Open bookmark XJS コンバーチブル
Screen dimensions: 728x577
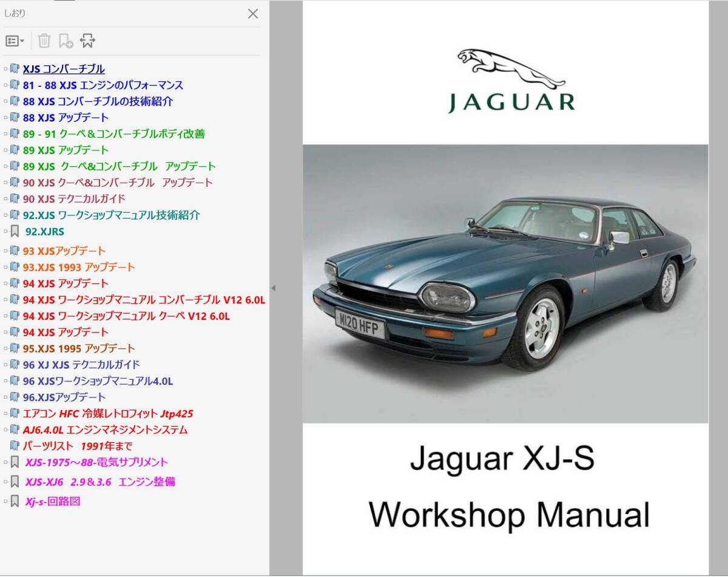[64, 69]
